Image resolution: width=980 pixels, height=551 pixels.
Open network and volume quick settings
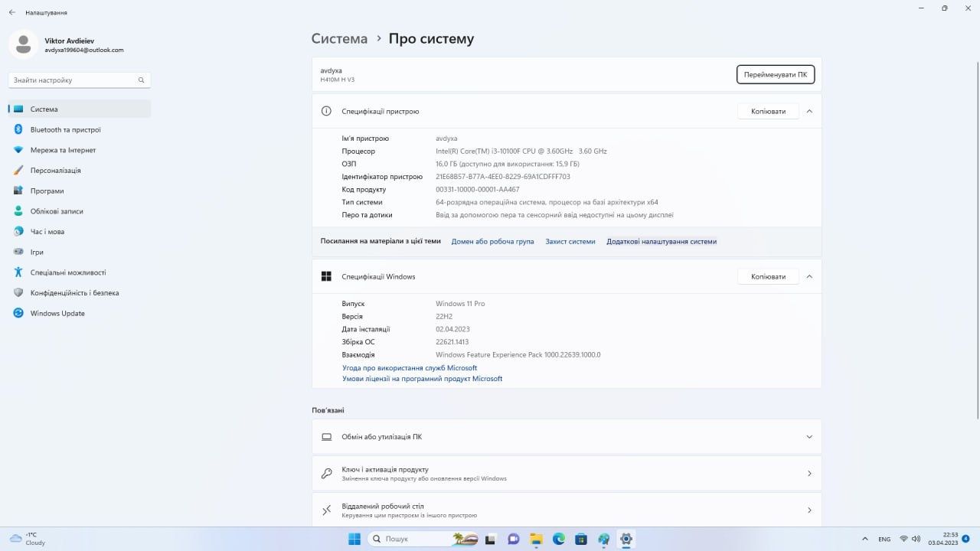click(x=911, y=539)
